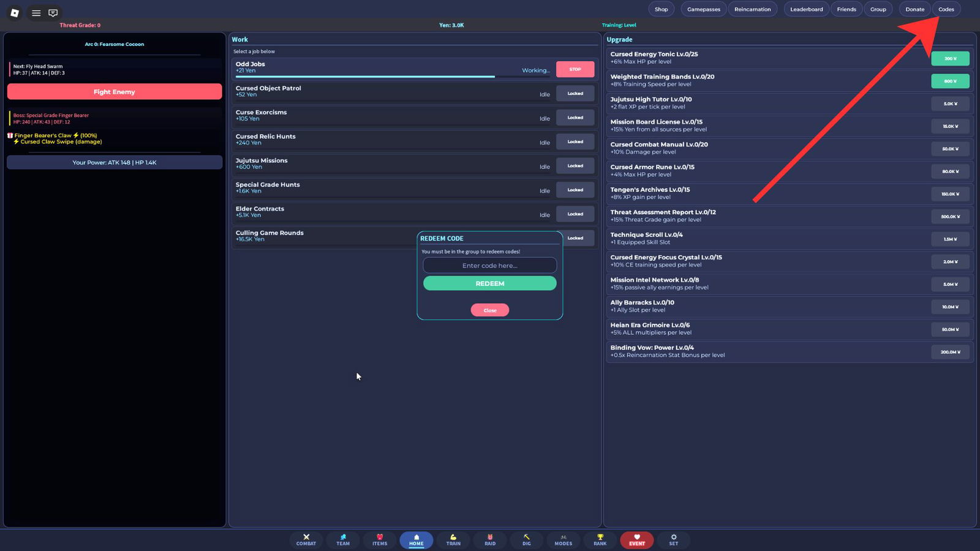Screen dimensions: 980x551
Task: Open the Shop menu
Action: 661,9
